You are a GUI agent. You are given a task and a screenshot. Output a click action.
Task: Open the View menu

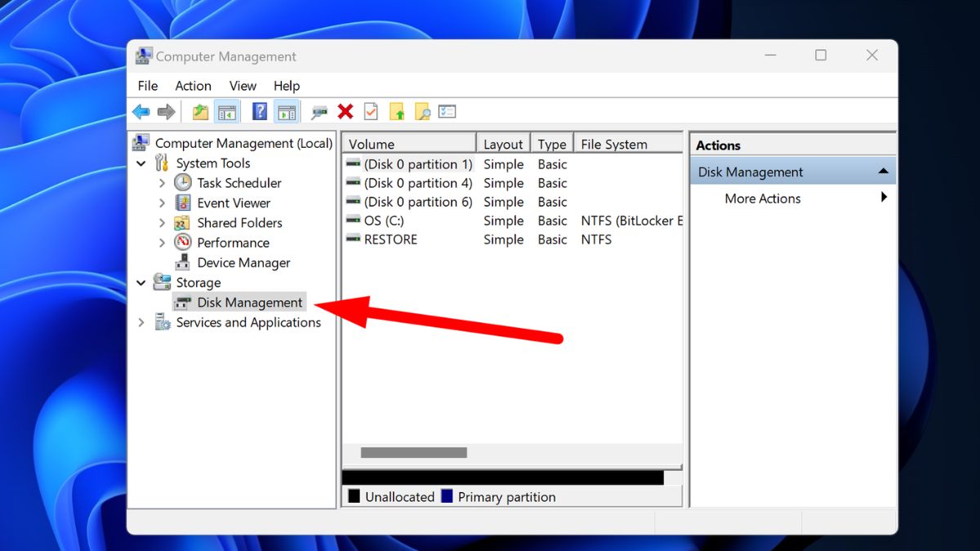pos(243,86)
